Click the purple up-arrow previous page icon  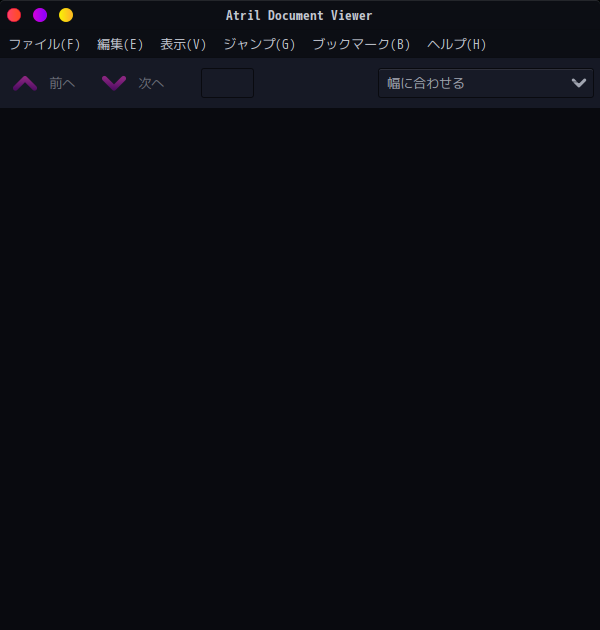click(x=25, y=83)
